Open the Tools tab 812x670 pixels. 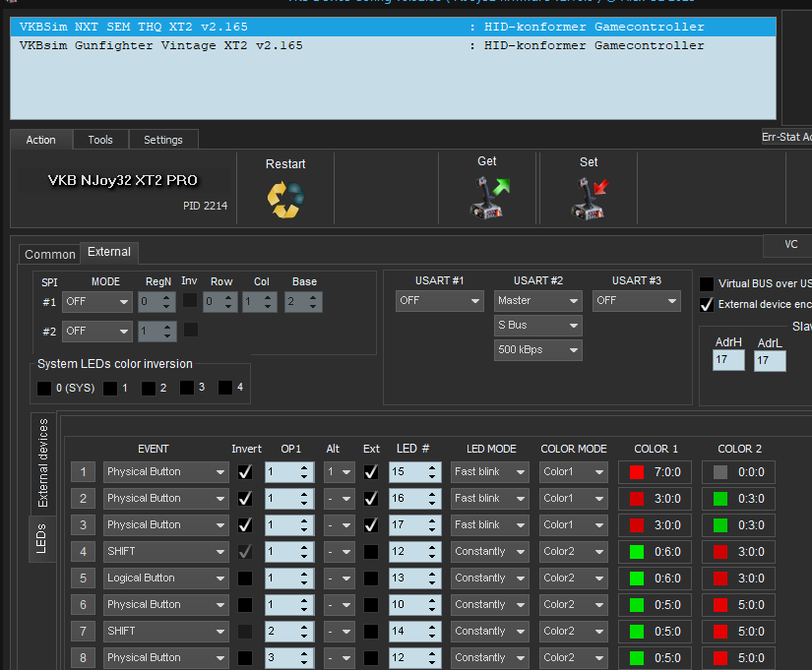pyautogui.click(x=100, y=140)
